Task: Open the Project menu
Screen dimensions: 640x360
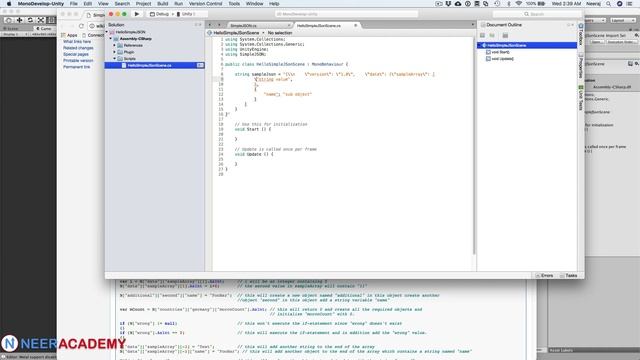Action: [143, 4]
